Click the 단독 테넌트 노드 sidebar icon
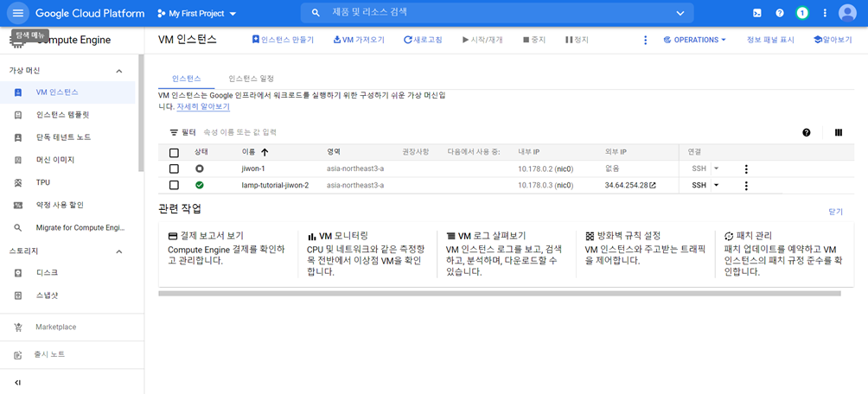Viewport: 868px width, 394px height. coord(17,137)
